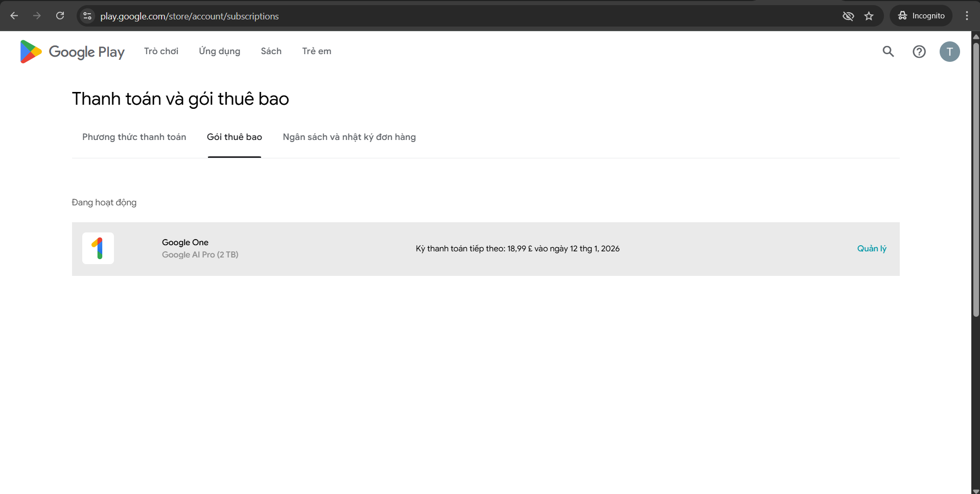Click the scrollbar up arrow
Viewport: 980px width, 494px height.
click(x=975, y=36)
